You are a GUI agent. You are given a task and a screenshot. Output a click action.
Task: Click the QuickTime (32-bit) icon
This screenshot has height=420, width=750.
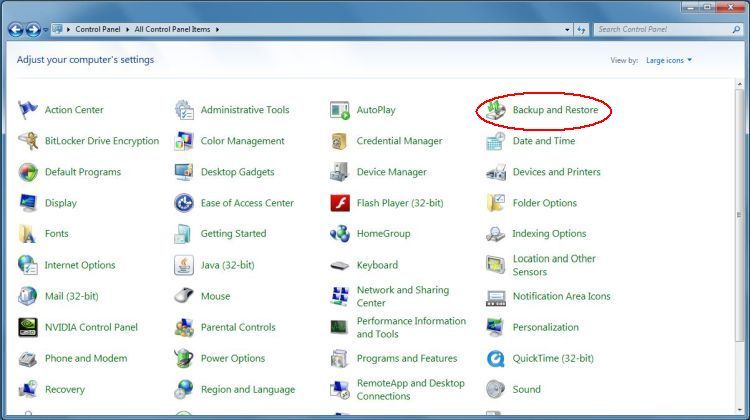pos(496,358)
